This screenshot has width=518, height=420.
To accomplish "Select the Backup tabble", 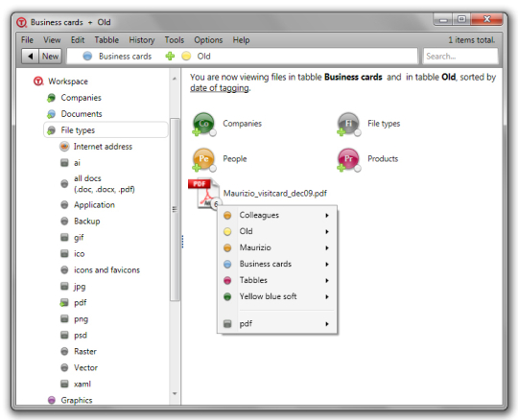I will coord(87,221).
